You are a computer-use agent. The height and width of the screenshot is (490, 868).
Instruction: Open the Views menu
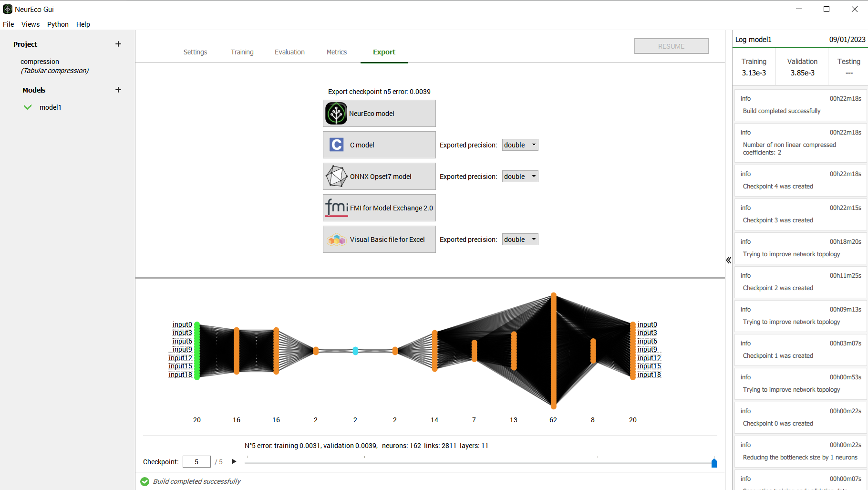coord(31,24)
